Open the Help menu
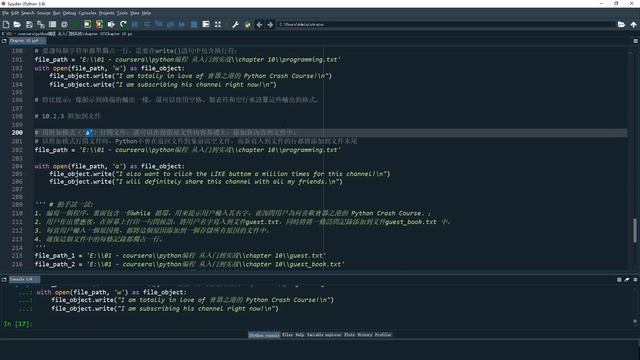This screenshot has height=360, width=640. point(146,13)
